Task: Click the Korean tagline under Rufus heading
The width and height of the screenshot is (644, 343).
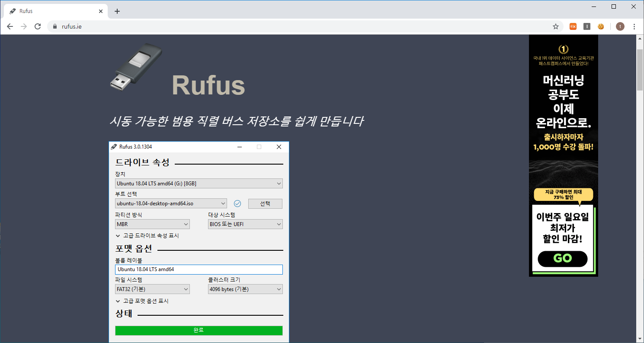Action: tap(236, 121)
